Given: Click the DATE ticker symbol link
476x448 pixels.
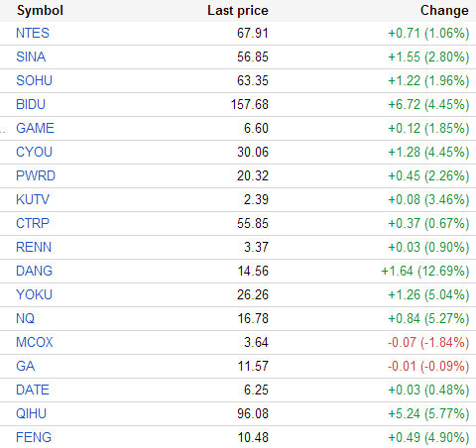Looking at the screenshot, I should pyautogui.click(x=33, y=390).
